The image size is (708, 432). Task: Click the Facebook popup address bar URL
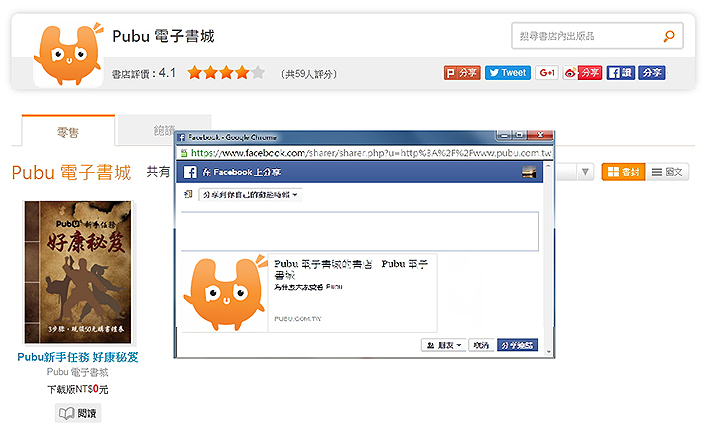pyautogui.click(x=370, y=153)
